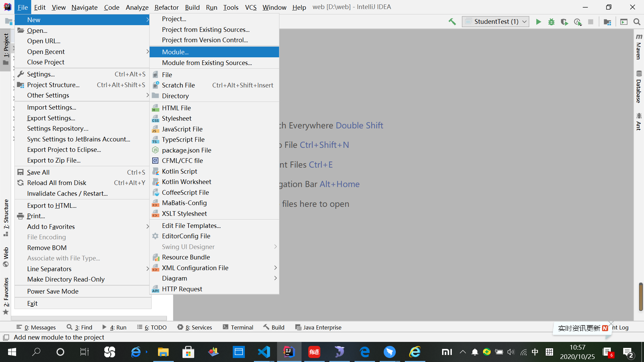644x362 pixels.
Task: Open the StudentTest run configuration dropdown
Action: click(495, 22)
